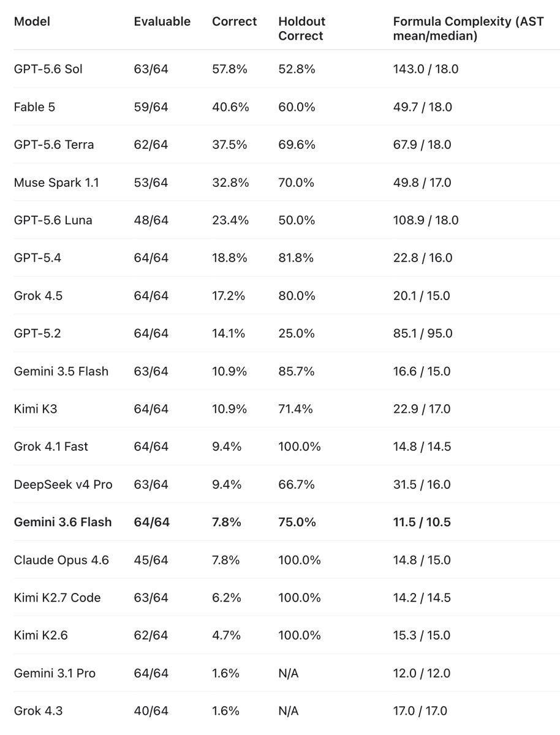
Task: Click 48/64 evaluable for GPT-5.6 Luna
Action: coord(151,220)
